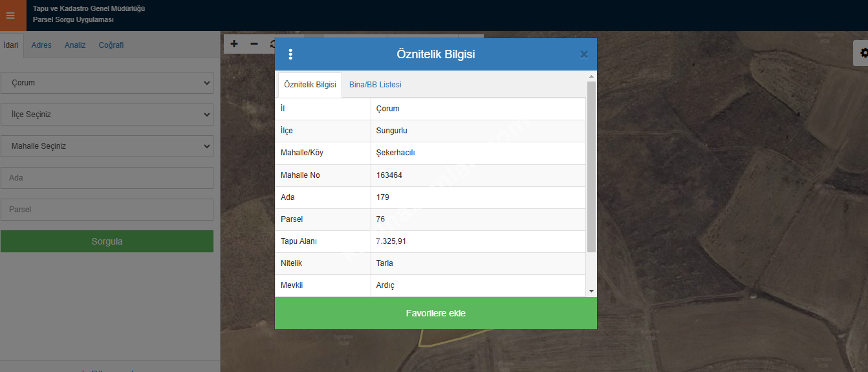Select the Öznitelik Bilgisi tab
This screenshot has height=372, width=868.
[310, 85]
